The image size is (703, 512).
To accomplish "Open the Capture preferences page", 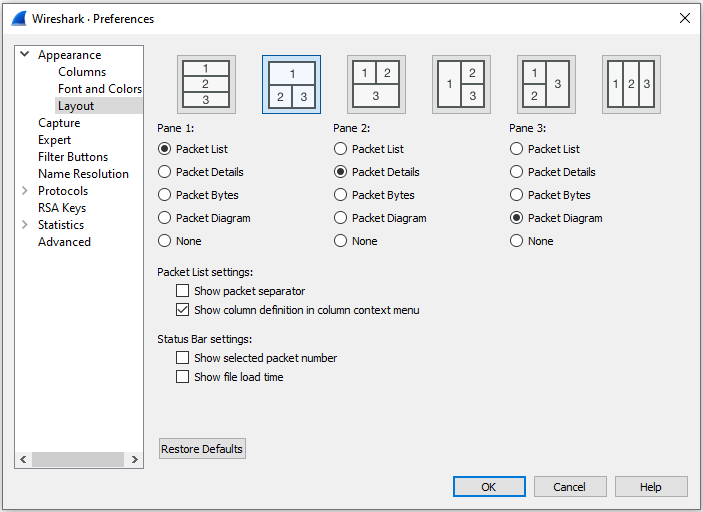I will pyautogui.click(x=59, y=123).
